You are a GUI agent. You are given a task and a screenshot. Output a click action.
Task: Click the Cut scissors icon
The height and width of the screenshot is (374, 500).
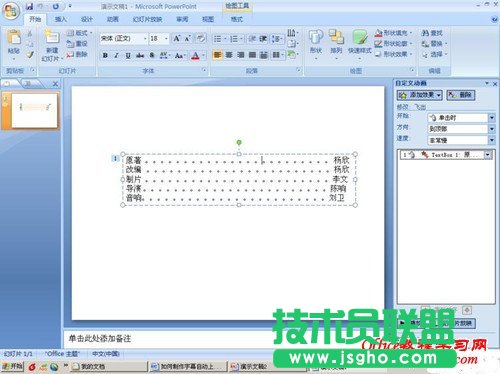pyautogui.click(x=30, y=33)
